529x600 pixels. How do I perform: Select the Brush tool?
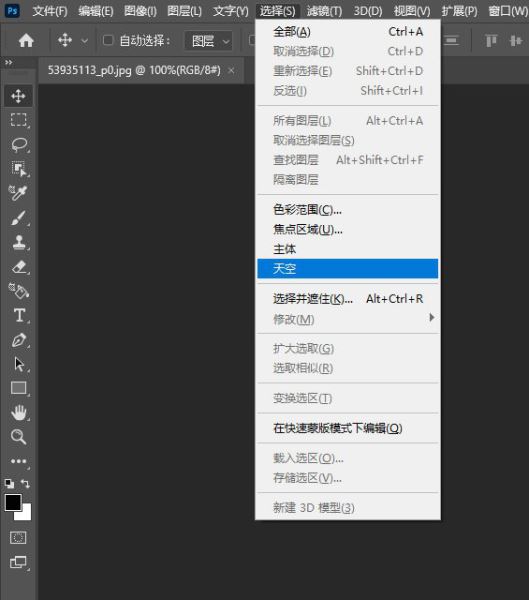[x=18, y=218]
